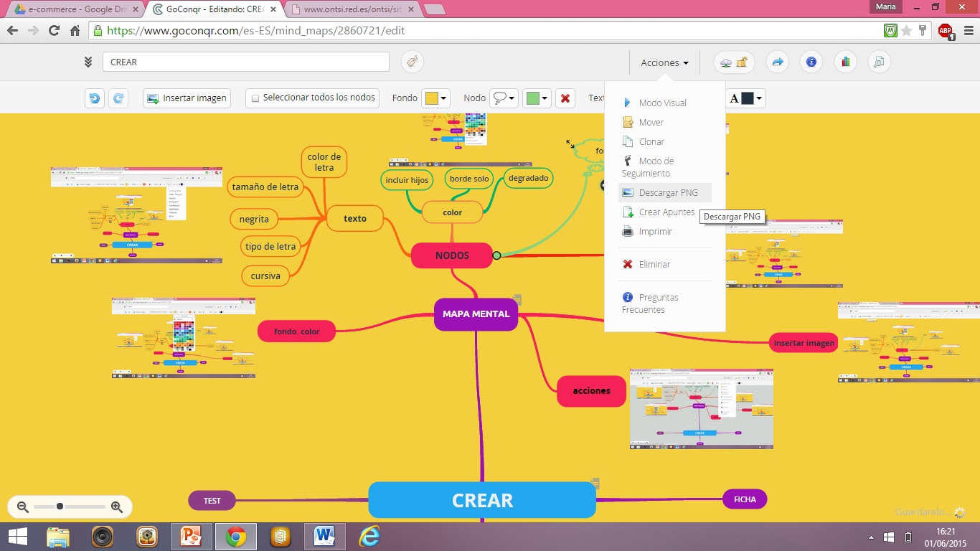Select the MAPA MENTAL node

(476, 314)
